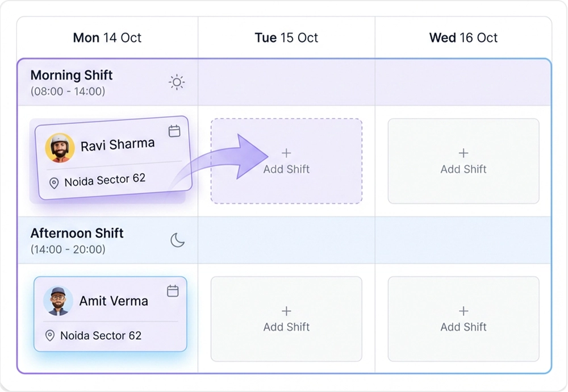The image size is (568, 392).
Task: Click Ravi Sharma's avatar picture
Action: [x=60, y=148]
